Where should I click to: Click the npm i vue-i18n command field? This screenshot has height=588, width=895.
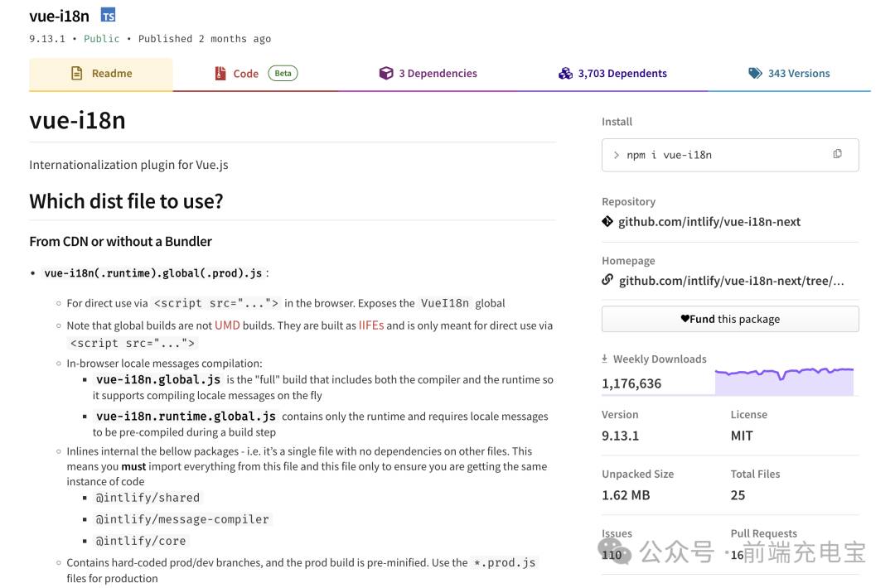click(x=730, y=155)
